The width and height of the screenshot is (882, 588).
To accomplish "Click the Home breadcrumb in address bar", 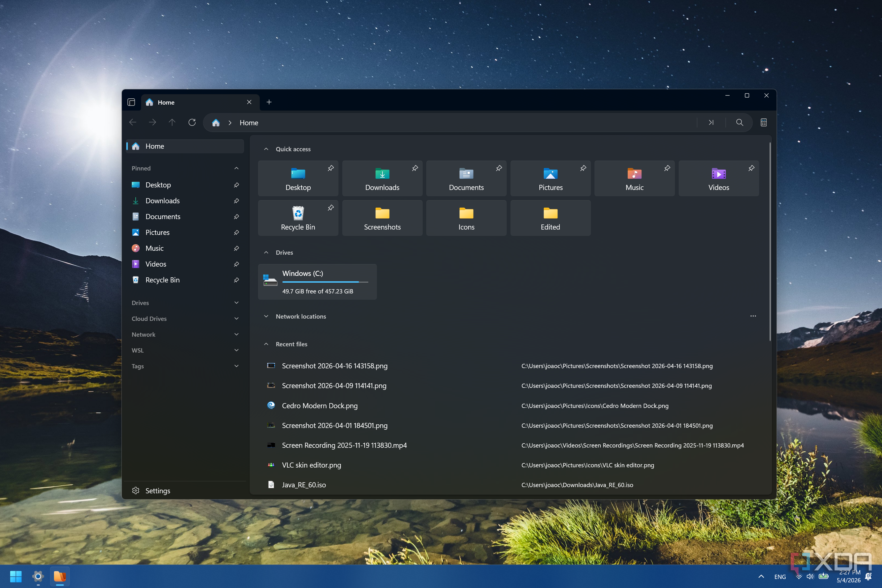I will coord(249,123).
